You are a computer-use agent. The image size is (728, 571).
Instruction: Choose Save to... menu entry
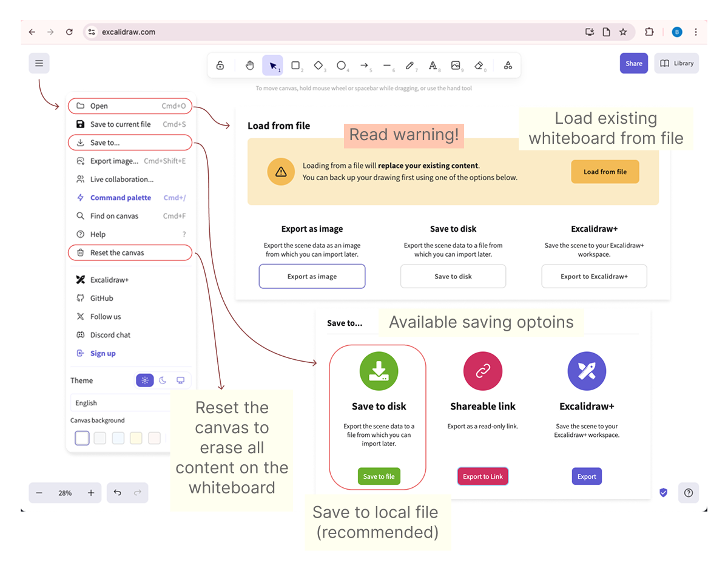click(130, 143)
